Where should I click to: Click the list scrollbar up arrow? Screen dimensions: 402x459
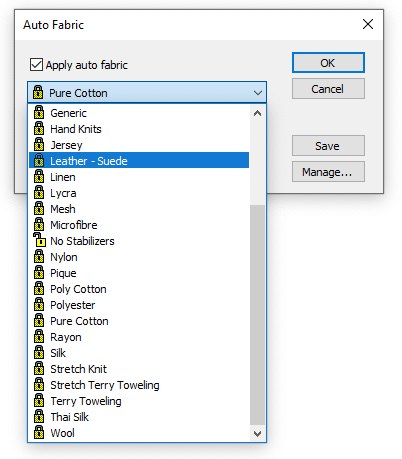pos(257,113)
